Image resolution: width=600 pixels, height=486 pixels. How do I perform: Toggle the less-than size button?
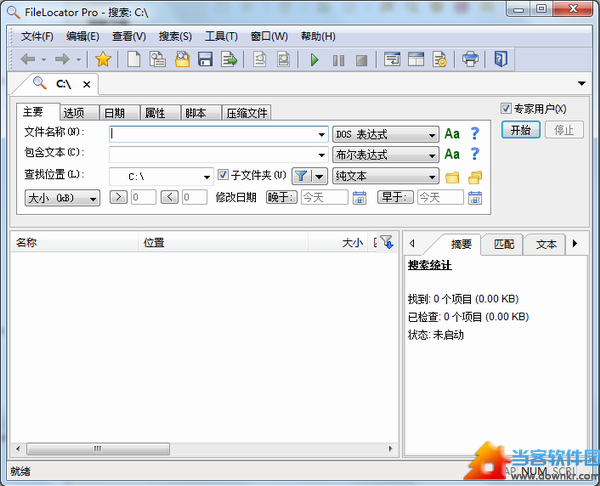click(170, 197)
